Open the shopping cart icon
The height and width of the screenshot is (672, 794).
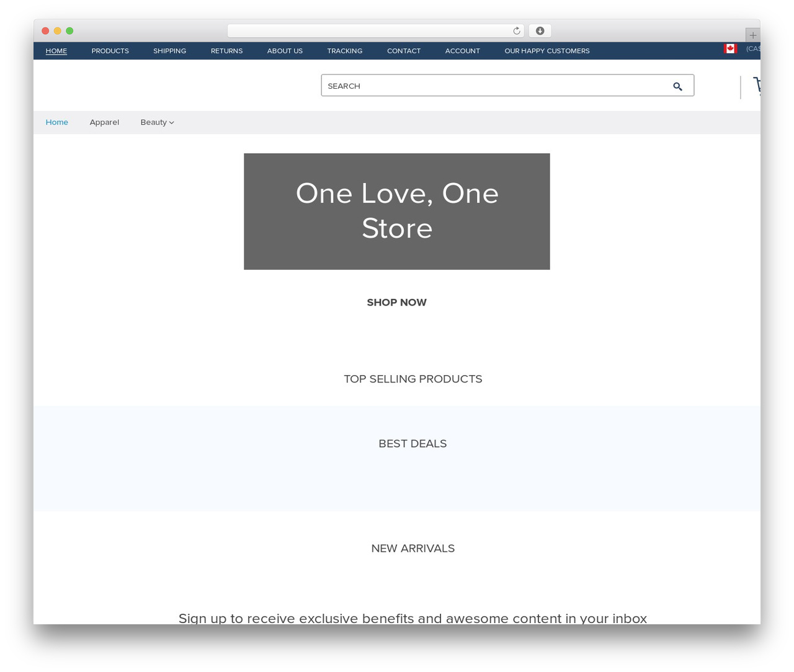[756, 86]
